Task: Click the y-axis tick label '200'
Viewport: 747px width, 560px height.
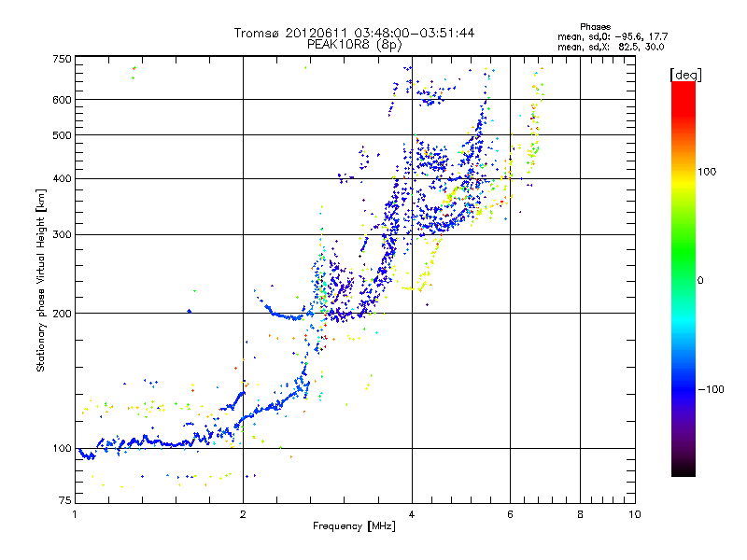Action: 62,314
